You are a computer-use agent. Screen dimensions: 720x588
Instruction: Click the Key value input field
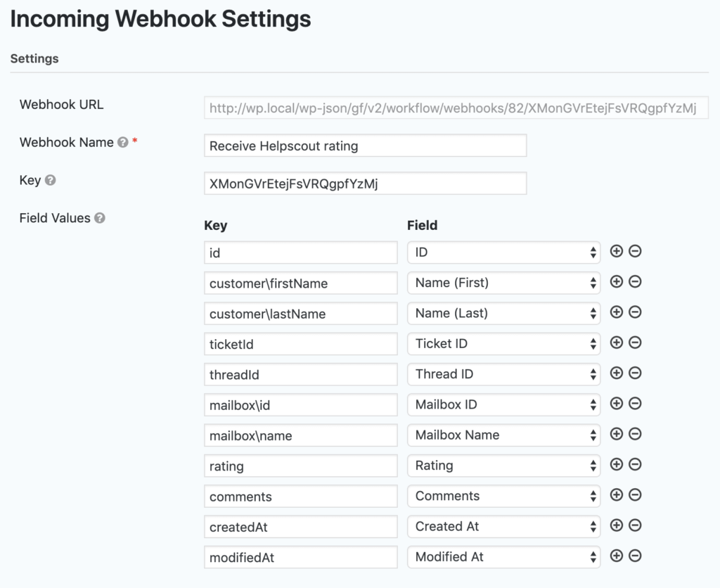(365, 184)
